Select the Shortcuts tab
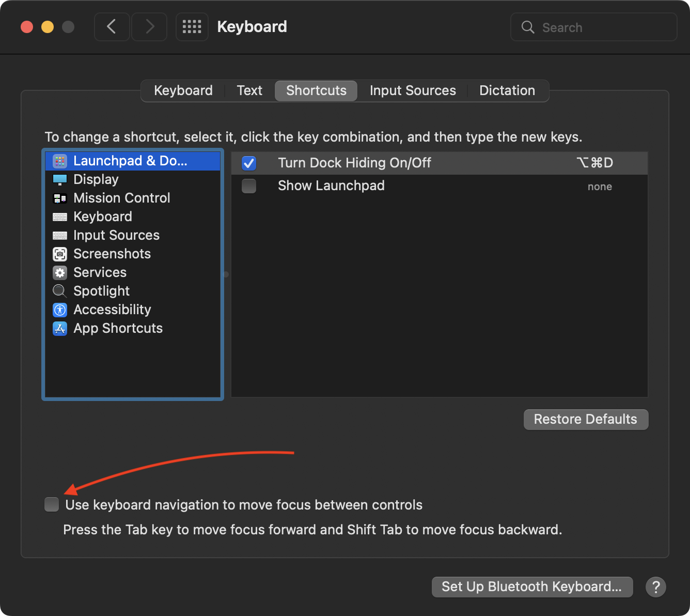This screenshot has height=616, width=690. [x=316, y=90]
